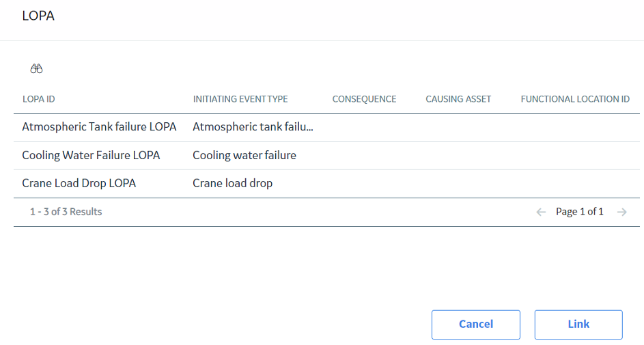Select the Atmospheric Tank failure LOPA row
644x345 pixels.
[x=326, y=128]
